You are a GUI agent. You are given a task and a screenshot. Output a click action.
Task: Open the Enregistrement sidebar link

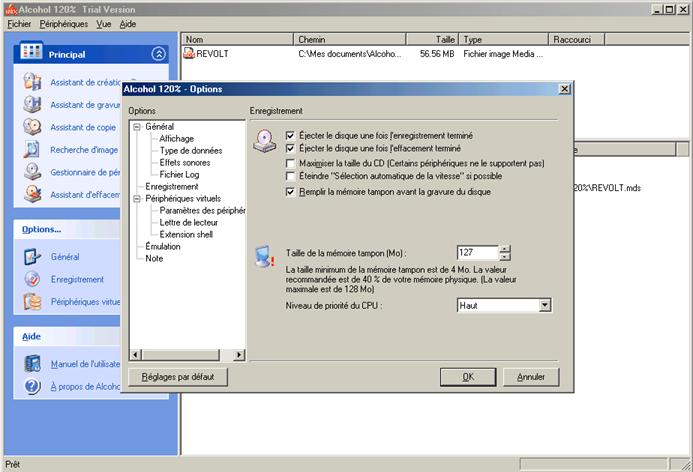point(77,279)
